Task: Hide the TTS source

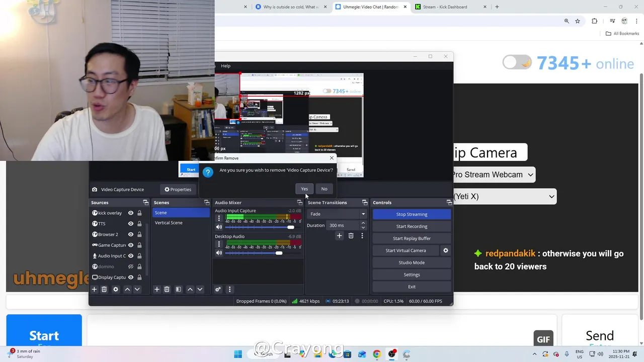Action: pyautogui.click(x=131, y=224)
